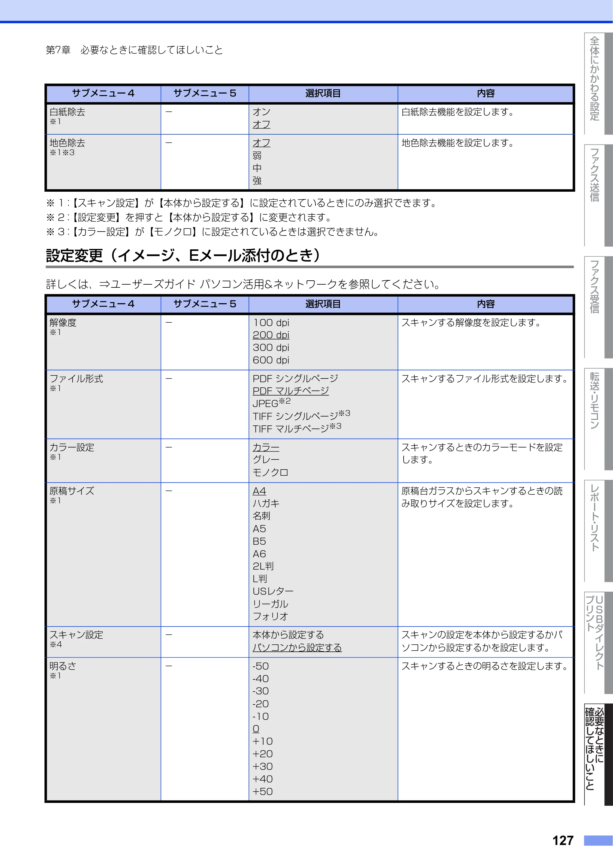Open the ファクス受信 side tab
The image size is (613, 868).
598,307
